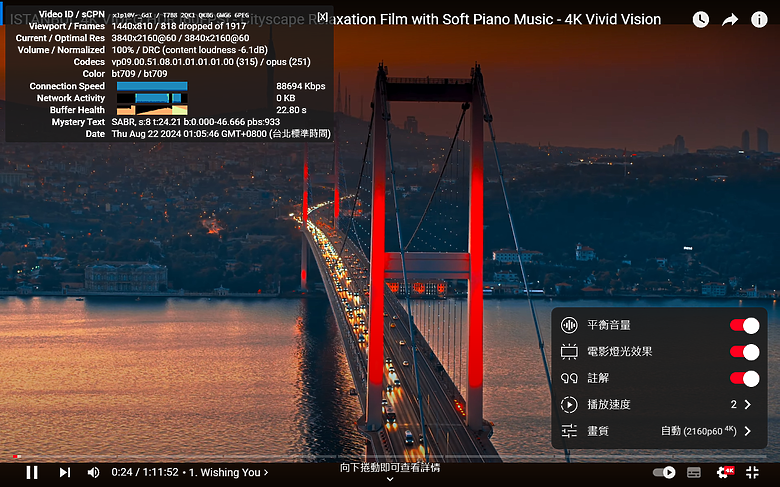Expand playback speed chevron next to 2
The image size is (780, 487).
point(748,405)
